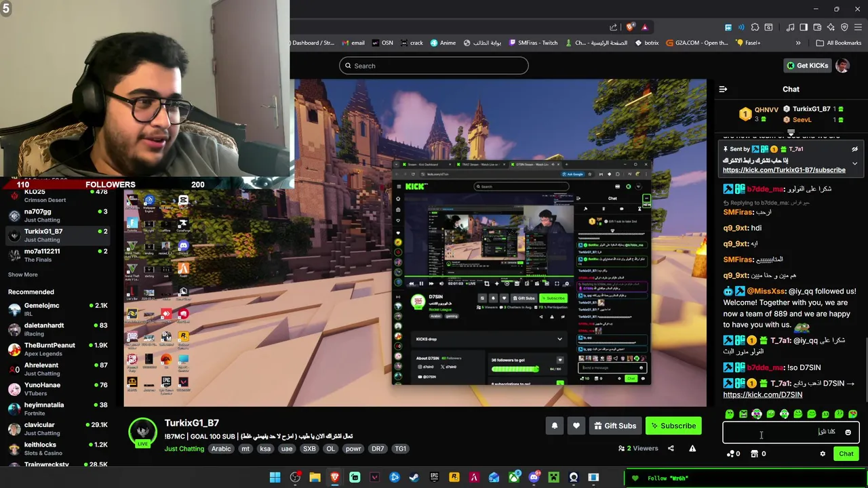Image resolution: width=868 pixels, height=488 pixels.
Task: Select the ksa stream tag
Action: [265, 449]
